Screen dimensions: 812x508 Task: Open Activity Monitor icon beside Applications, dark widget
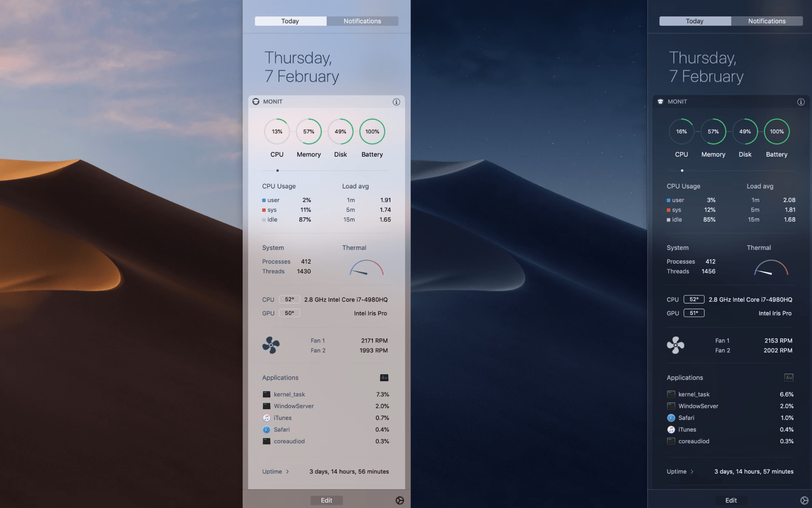(x=789, y=378)
